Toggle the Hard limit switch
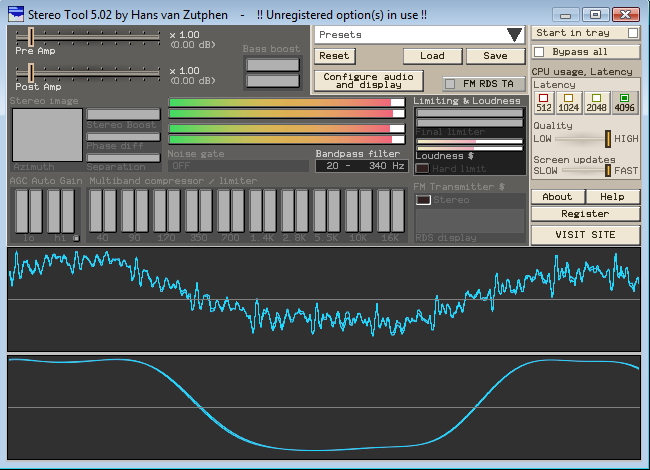Viewport: 650px width, 470px height. click(x=422, y=169)
